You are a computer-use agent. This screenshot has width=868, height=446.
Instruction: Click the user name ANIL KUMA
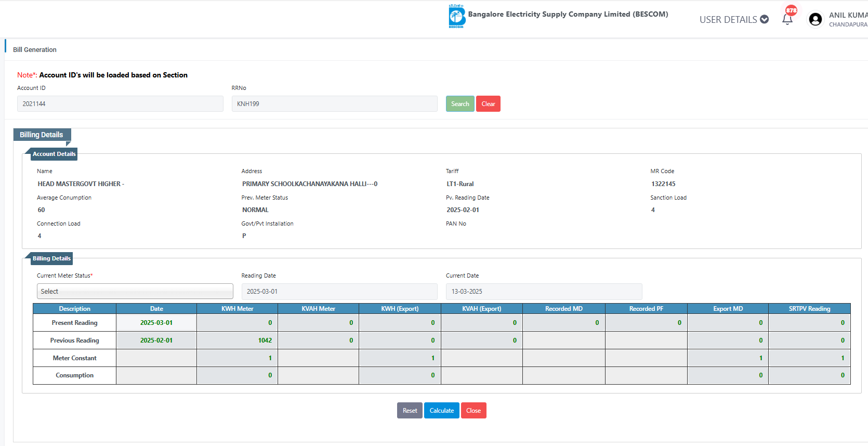(848, 15)
